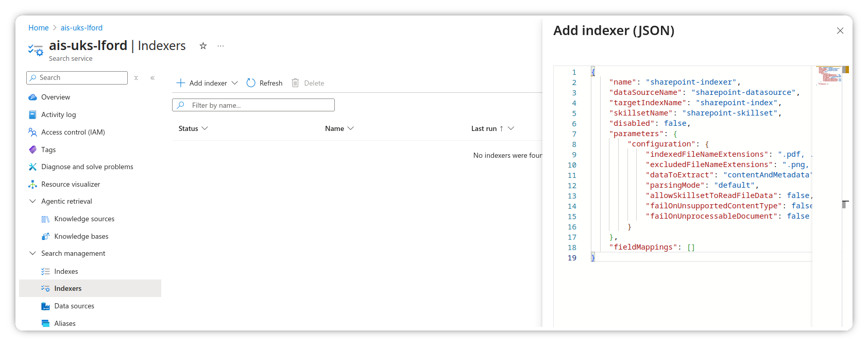Click the Knowledge sources books icon

coord(45,219)
